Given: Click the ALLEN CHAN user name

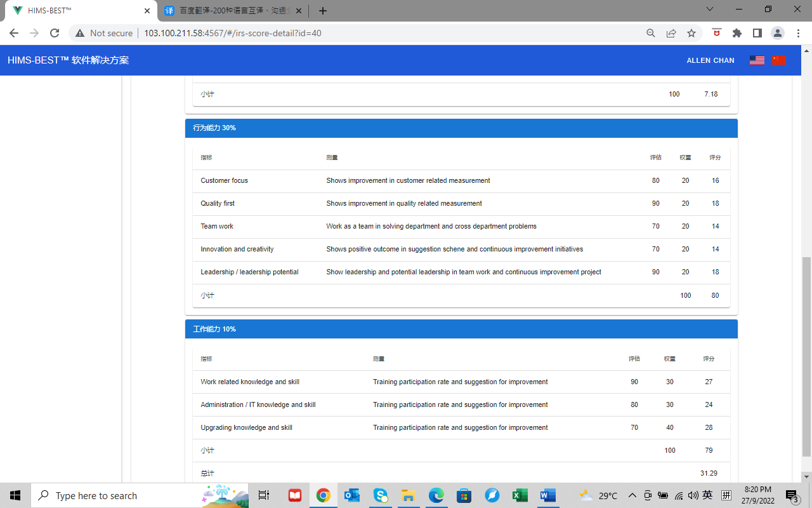Looking at the screenshot, I should (710, 60).
